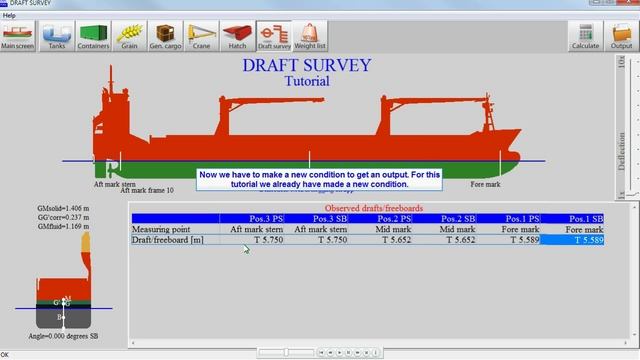Image resolution: width=640 pixels, height=360 pixels.
Task: Click the Pos.1 PS column header
Action: click(509, 219)
